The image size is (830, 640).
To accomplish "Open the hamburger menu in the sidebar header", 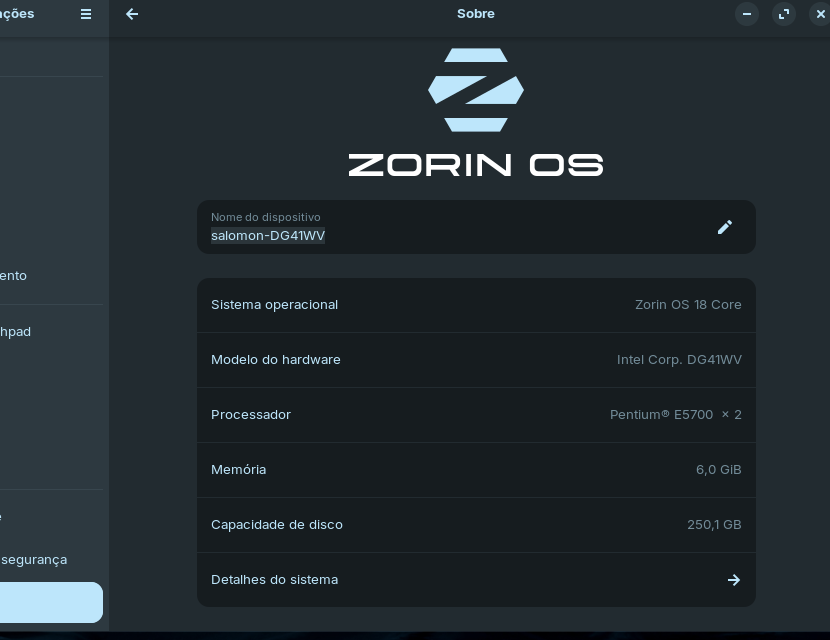I will tap(86, 14).
